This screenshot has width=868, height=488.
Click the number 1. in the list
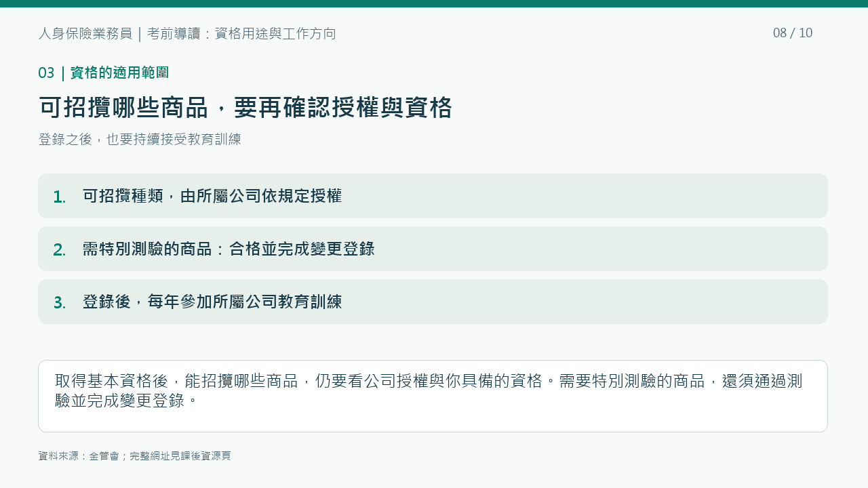[60, 197]
